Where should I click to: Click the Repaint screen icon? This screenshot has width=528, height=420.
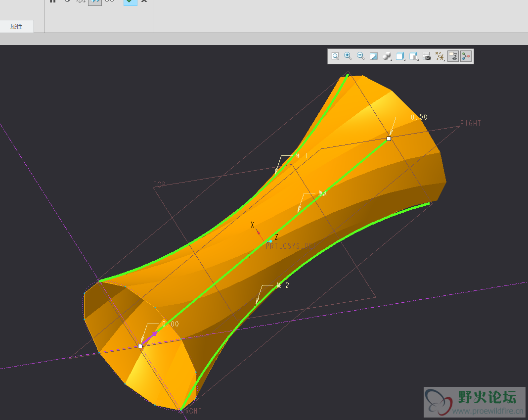pyautogui.click(x=374, y=56)
